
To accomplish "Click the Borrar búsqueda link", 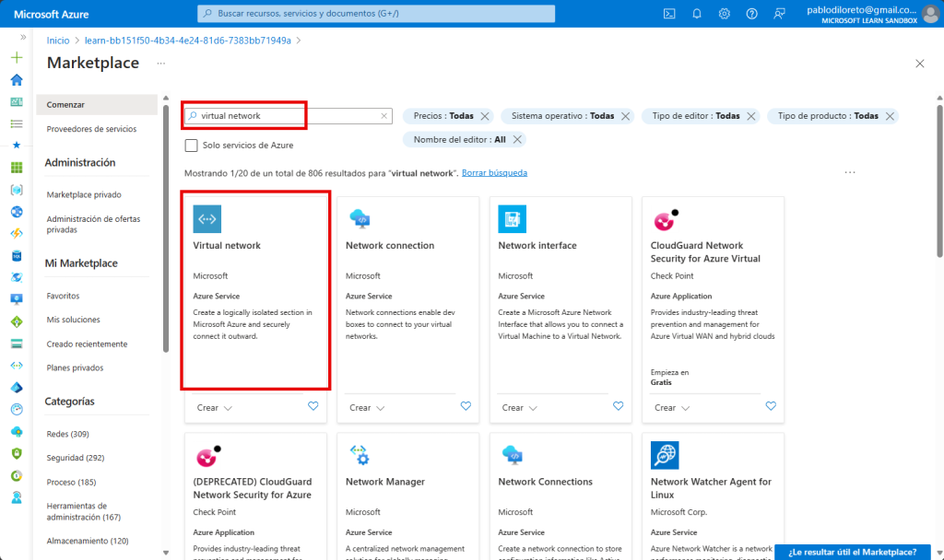I will click(494, 172).
